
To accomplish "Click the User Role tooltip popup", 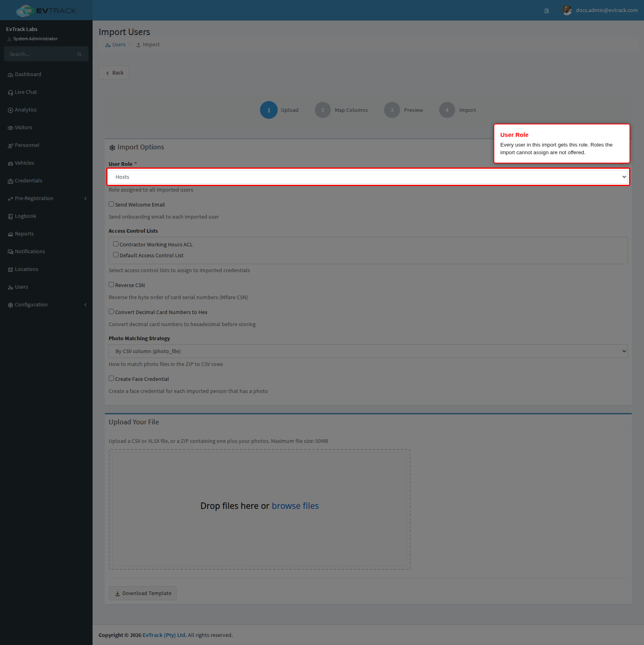I will click(x=562, y=144).
